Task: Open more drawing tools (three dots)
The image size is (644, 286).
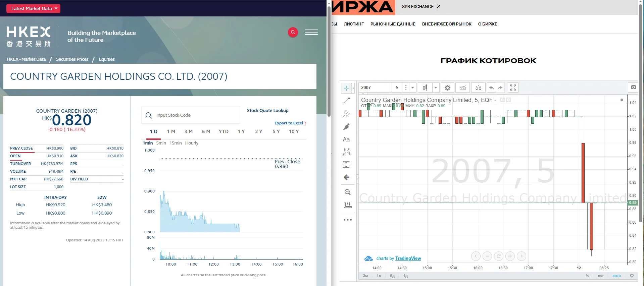Action: (347, 220)
